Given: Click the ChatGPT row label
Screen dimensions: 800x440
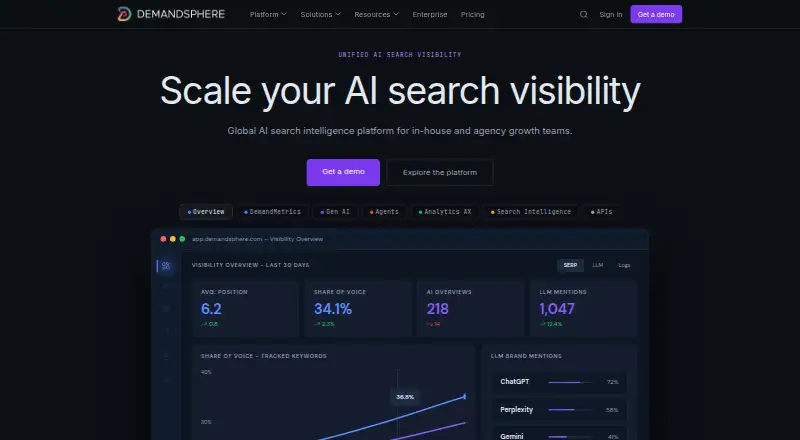Looking at the screenshot, I should pyautogui.click(x=515, y=382).
